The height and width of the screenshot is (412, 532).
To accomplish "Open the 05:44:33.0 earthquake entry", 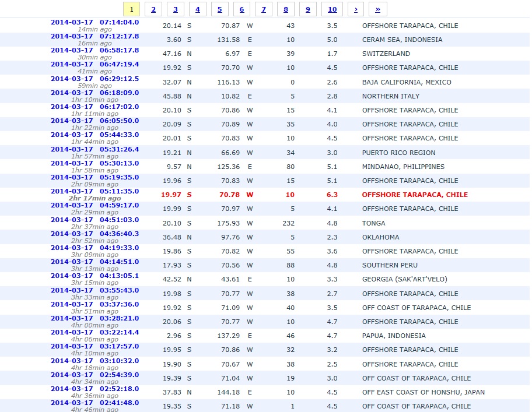I will click(x=94, y=135).
